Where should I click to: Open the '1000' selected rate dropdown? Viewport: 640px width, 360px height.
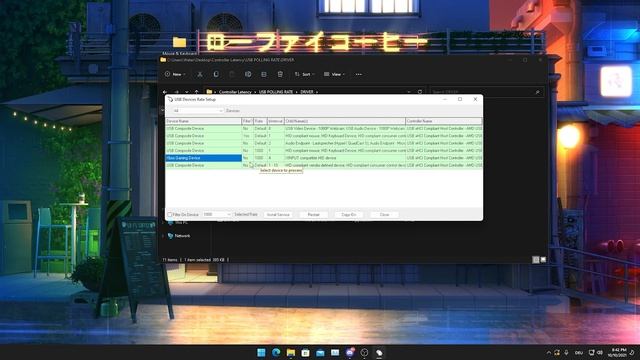217,214
